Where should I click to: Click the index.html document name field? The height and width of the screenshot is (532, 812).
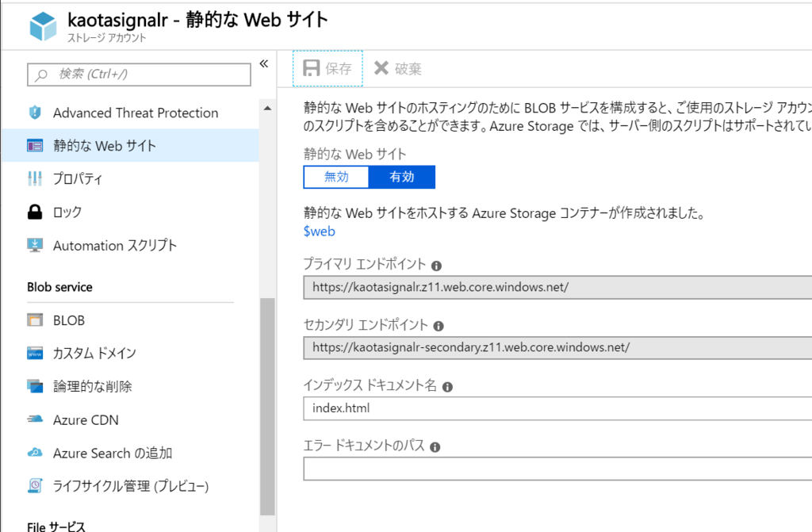tap(557, 408)
